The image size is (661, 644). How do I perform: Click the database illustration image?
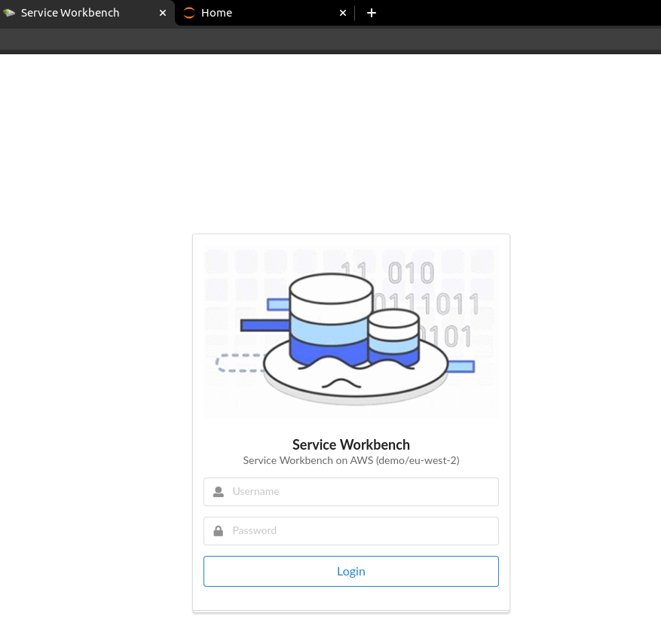point(351,332)
